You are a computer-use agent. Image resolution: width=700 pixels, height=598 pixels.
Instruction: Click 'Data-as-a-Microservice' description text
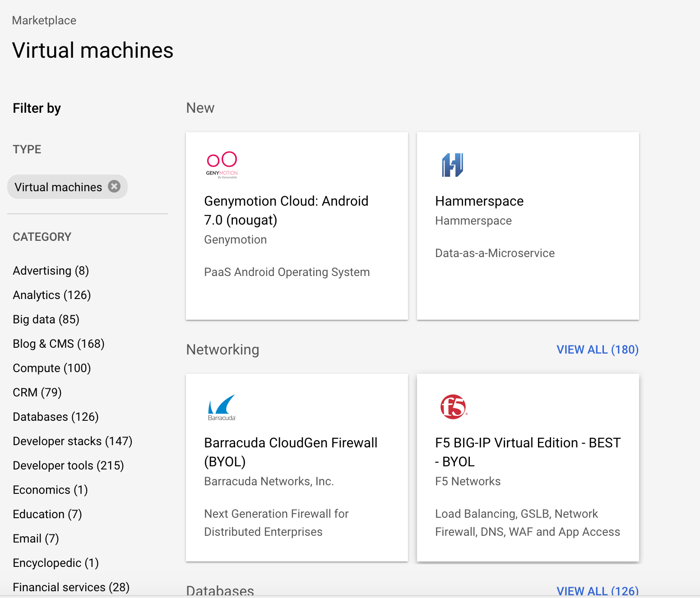coord(495,253)
